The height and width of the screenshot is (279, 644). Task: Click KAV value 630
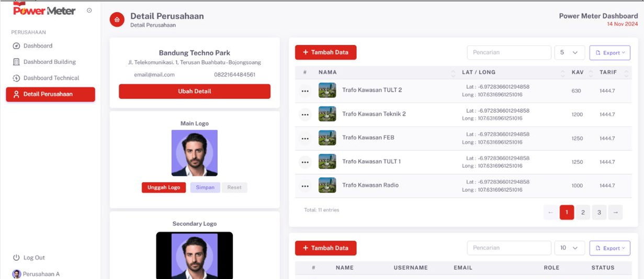coord(576,91)
